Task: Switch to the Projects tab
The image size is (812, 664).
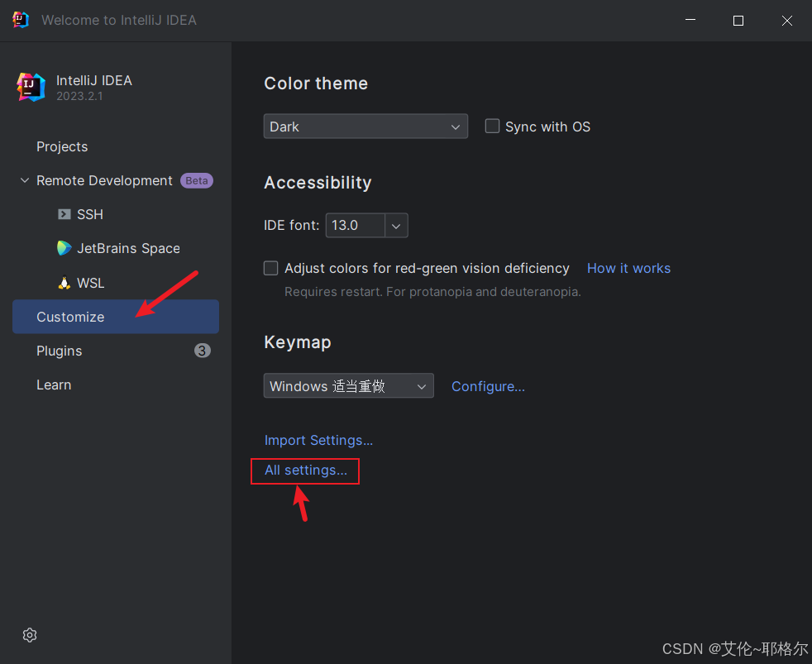Action: pyautogui.click(x=62, y=146)
